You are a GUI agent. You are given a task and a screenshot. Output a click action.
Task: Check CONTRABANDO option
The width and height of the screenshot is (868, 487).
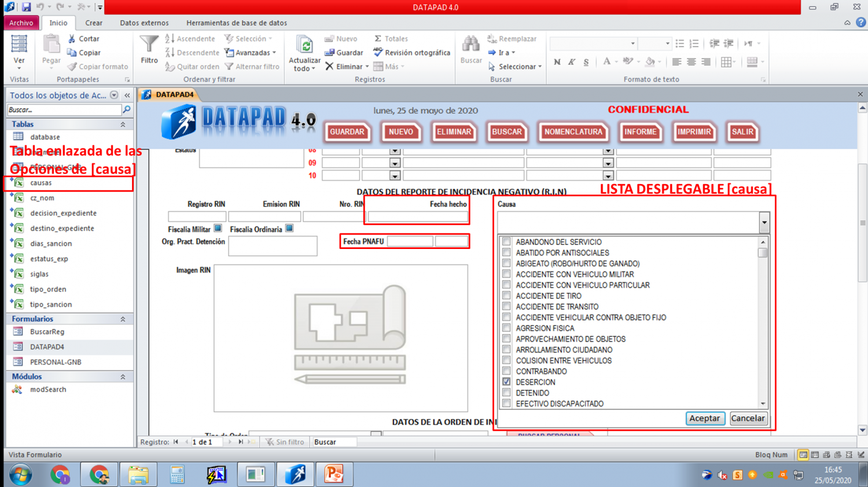tap(506, 371)
